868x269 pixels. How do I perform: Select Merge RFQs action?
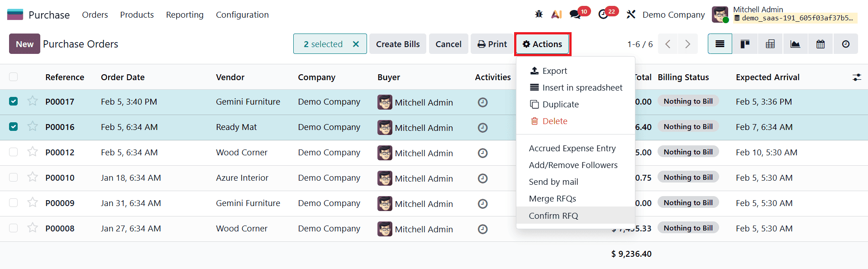coord(576,198)
